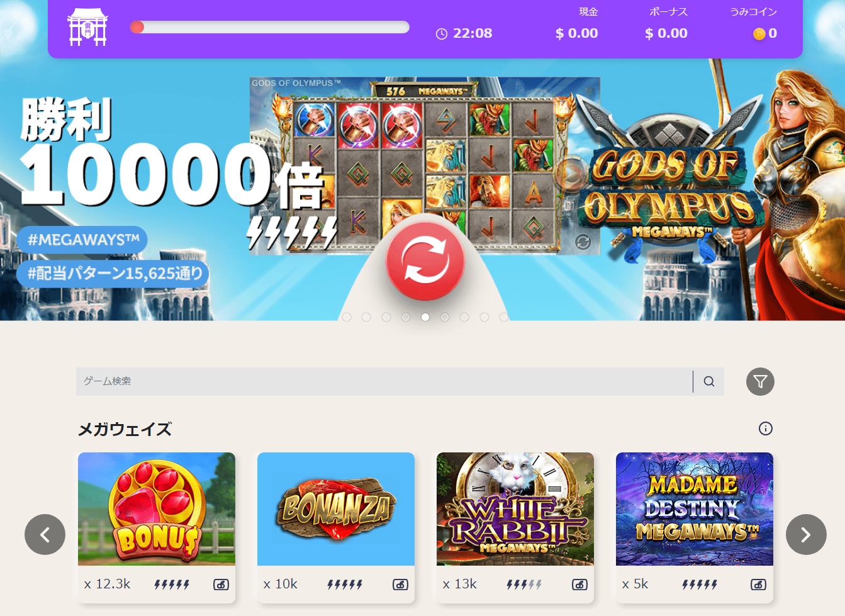Viewport: 845px width, 616px height.
Task: Click the progress bar in the header
Action: 270,27
